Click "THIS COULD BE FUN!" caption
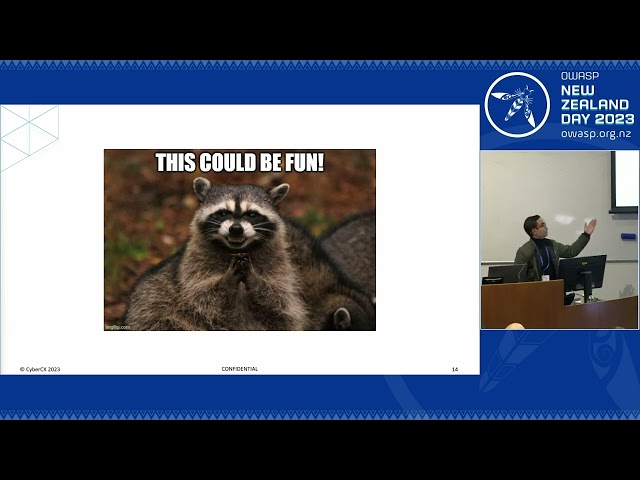The image size is (640, 480). coord(240,162)
